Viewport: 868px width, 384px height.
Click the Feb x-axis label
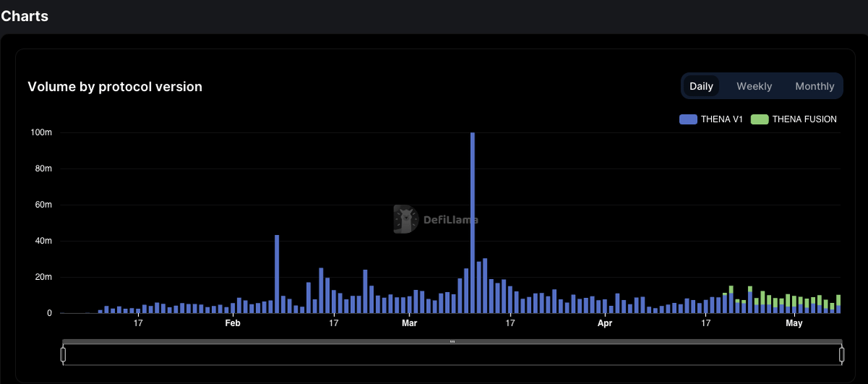point(232,323)
